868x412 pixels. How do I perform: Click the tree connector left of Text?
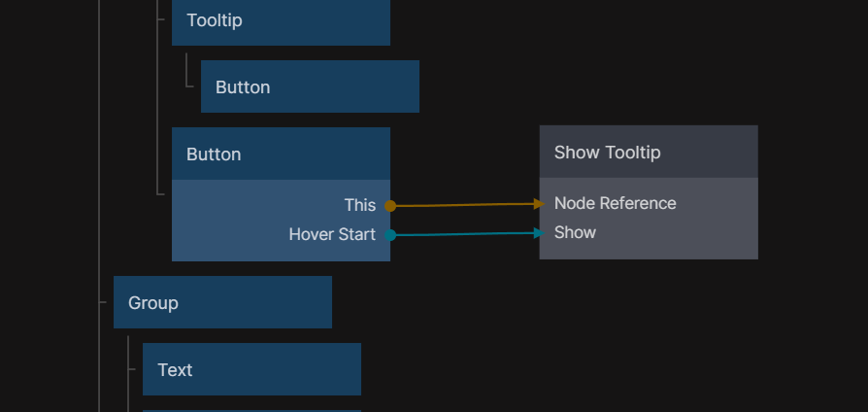[133, 369]
